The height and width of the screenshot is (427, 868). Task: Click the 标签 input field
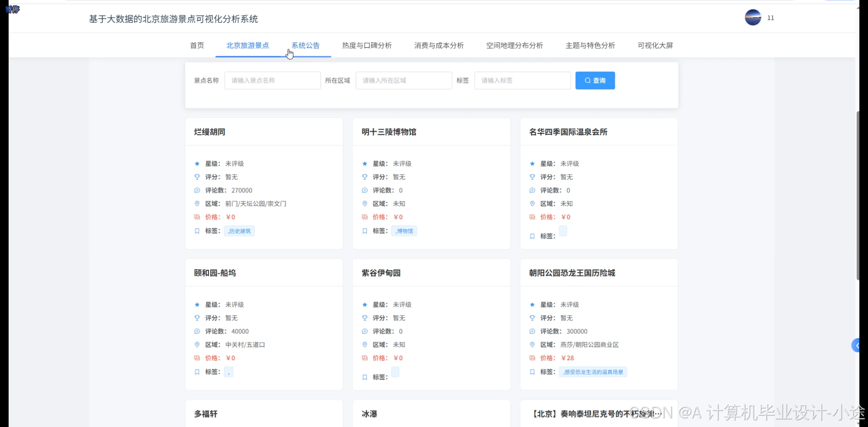click(523, 80)
